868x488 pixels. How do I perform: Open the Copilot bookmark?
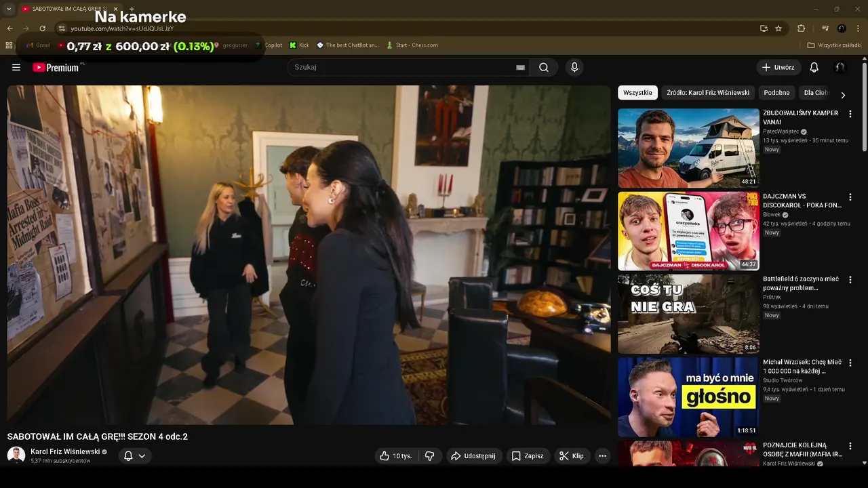[x=269, y=45]
